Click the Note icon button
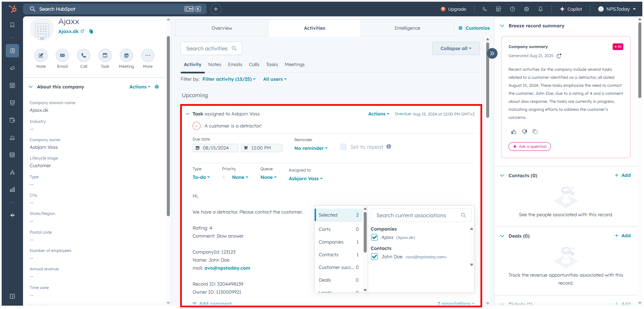The height and width of the screenshot is (309, 644). coord(41,55)
